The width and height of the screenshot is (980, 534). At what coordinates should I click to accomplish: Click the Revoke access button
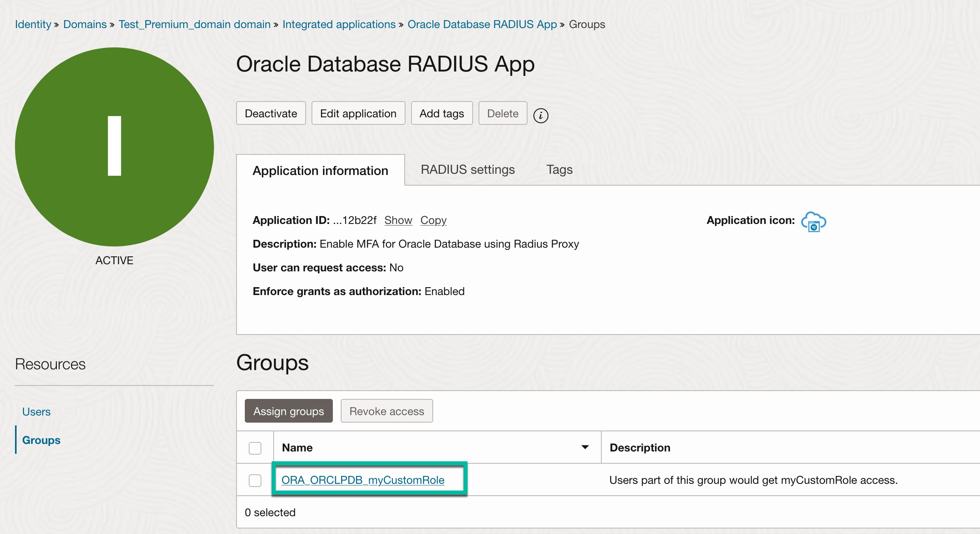click(x=387, y=411)
